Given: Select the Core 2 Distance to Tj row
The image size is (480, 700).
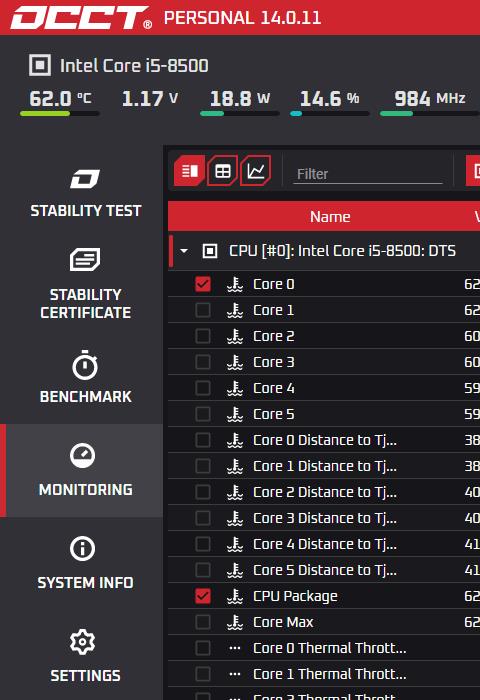Looking at the screenshot, I should point(324,492).
